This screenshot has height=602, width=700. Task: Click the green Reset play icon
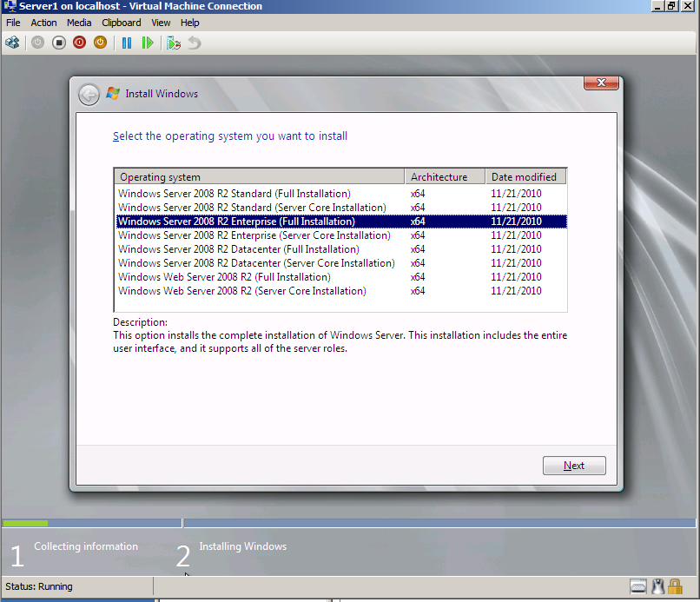(148, 43)
